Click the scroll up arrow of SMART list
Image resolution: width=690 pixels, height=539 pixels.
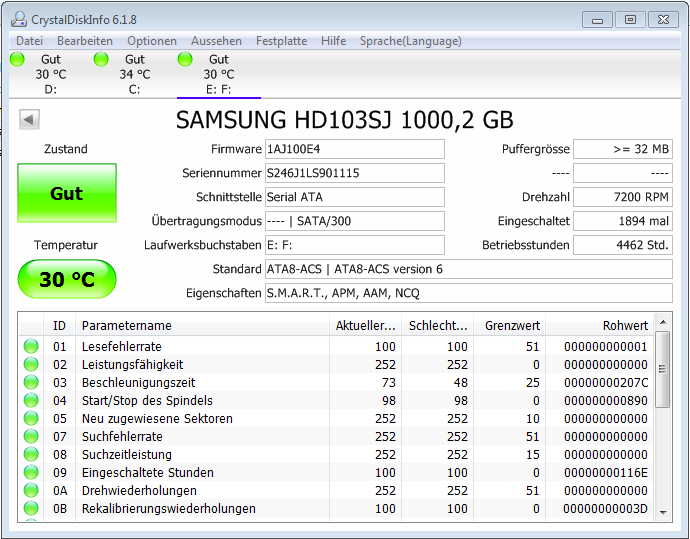(663, 323)
